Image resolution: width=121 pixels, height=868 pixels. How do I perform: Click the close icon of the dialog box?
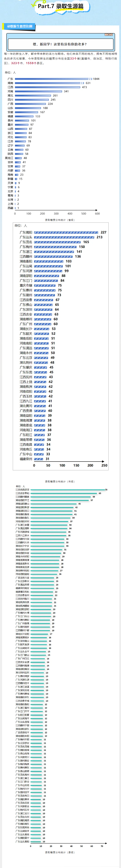(x=112, y=34)
